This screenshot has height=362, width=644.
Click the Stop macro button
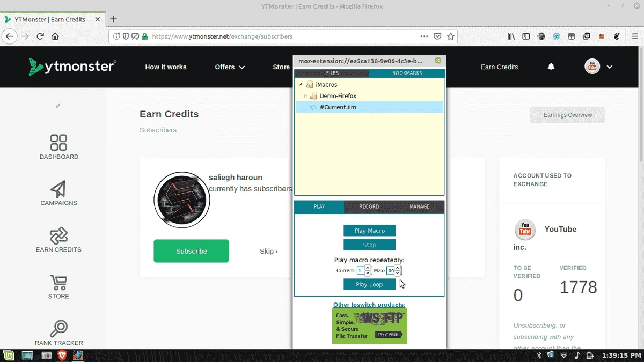[369, 245]
